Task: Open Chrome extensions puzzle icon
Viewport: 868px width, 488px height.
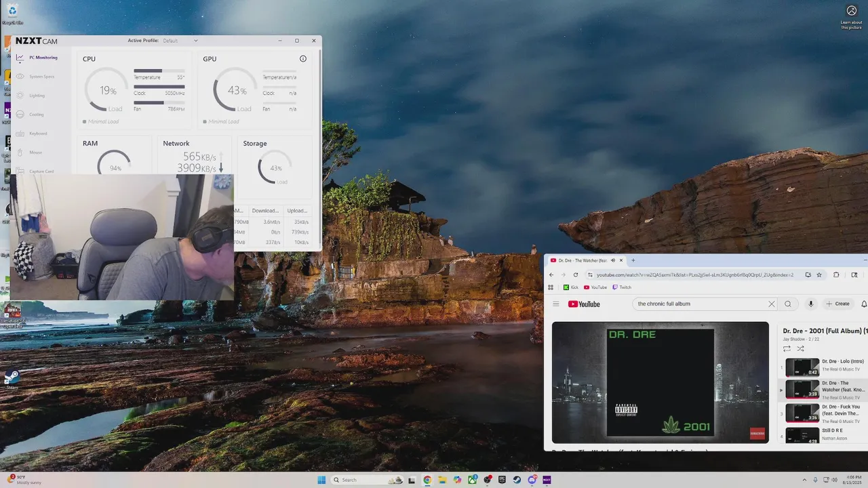Action: (x=836, y=274)
